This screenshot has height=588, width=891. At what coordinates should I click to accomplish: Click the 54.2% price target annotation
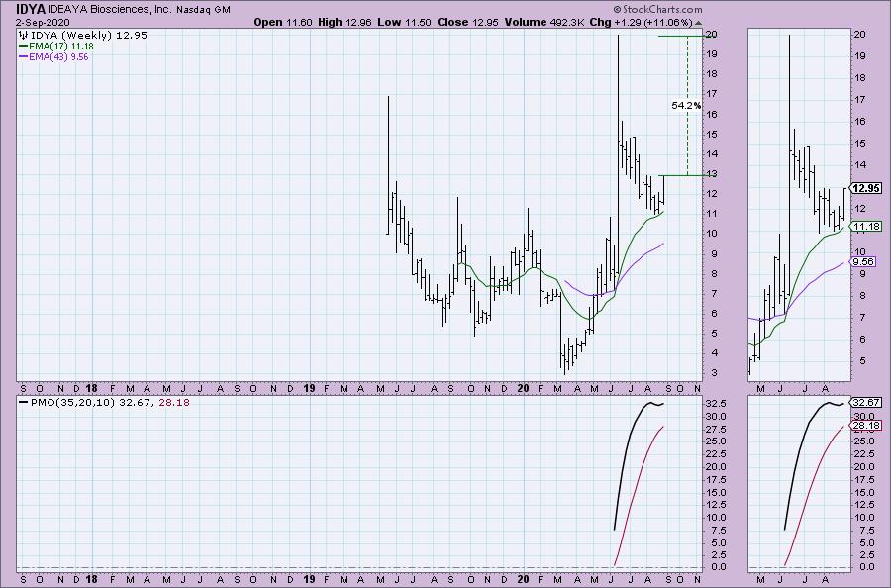click(686, 105)
